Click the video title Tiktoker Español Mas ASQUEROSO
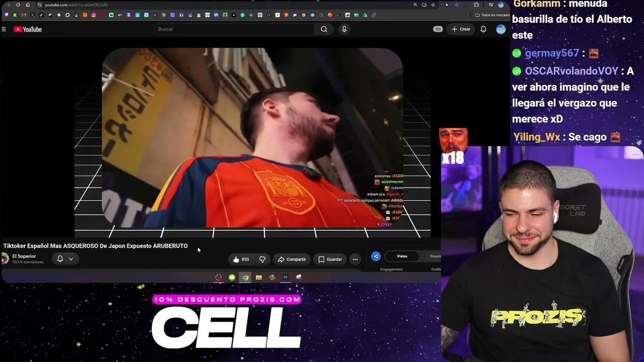The width and height of the screenshot is (644, 362). 96,246
